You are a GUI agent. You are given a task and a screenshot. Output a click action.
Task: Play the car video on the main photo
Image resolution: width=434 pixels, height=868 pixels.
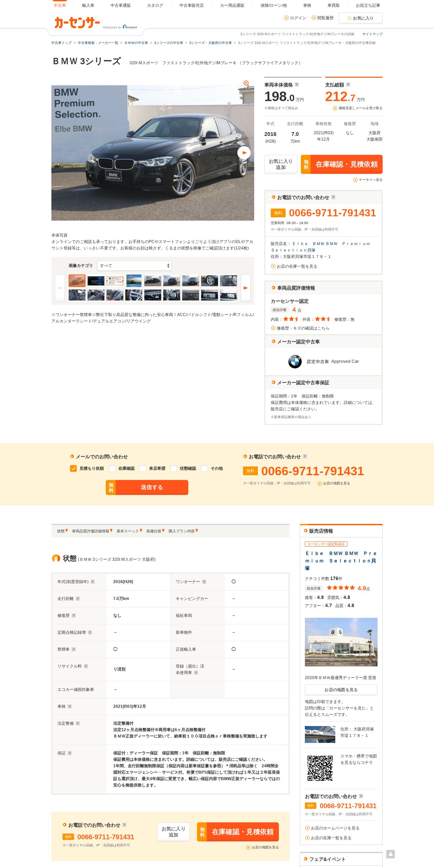click(244, 153)
